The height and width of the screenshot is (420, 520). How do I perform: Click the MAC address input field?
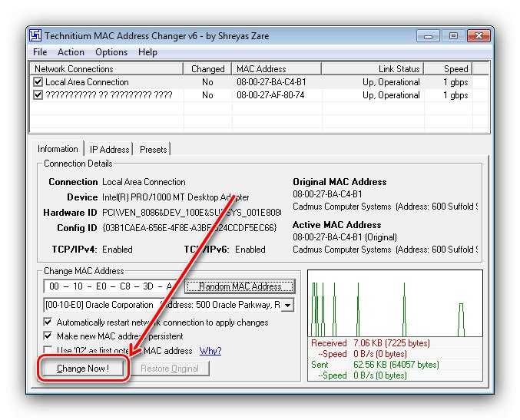pyautogui.click(x=113, y=286)
